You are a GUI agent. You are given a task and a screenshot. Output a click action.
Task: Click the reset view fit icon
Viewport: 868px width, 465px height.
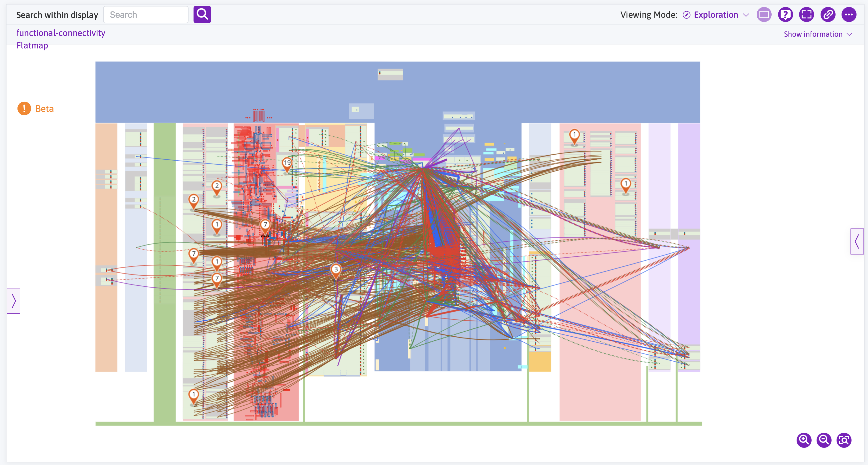coord(844,440)
